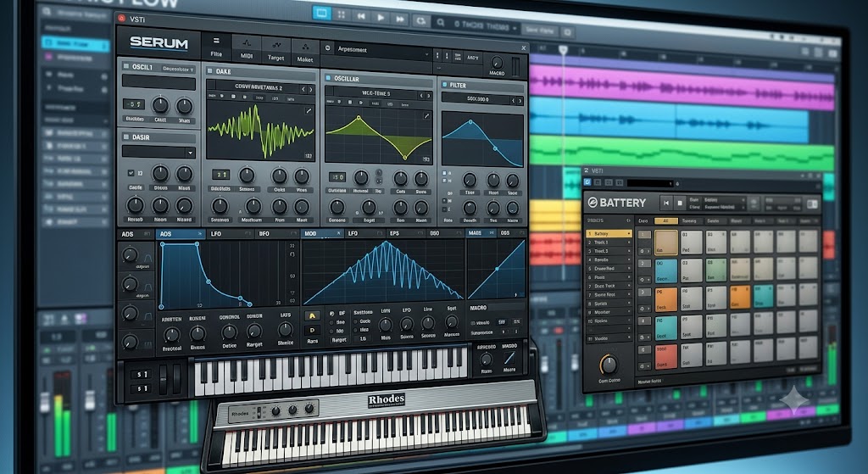This screenshot has width=868, height=474.
Task: Select the radio button labeled Guole
Action: (355, 321)
